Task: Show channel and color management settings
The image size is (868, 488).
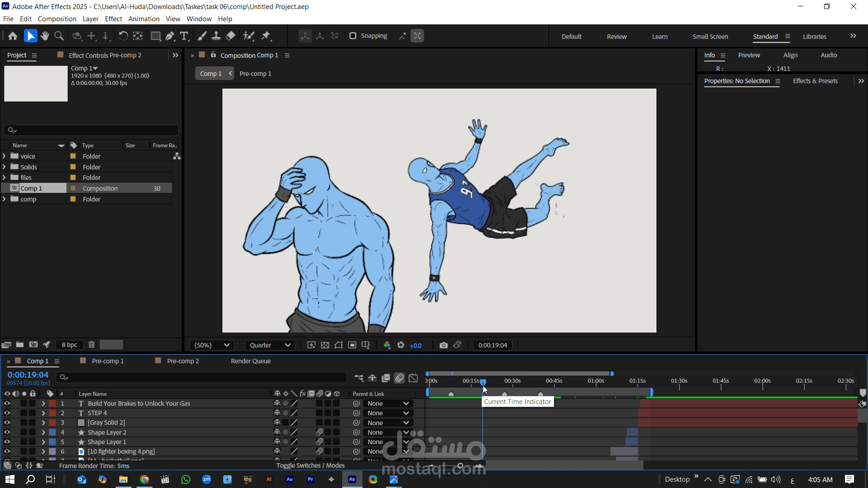Action: [387, 345]
